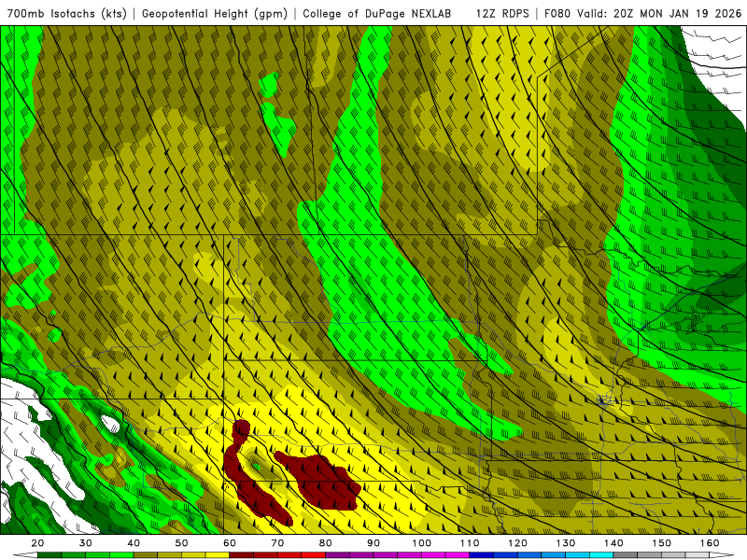Click the dark blue swatch at 110
This screenshot has height=560, width=747.
coord(481,555)
